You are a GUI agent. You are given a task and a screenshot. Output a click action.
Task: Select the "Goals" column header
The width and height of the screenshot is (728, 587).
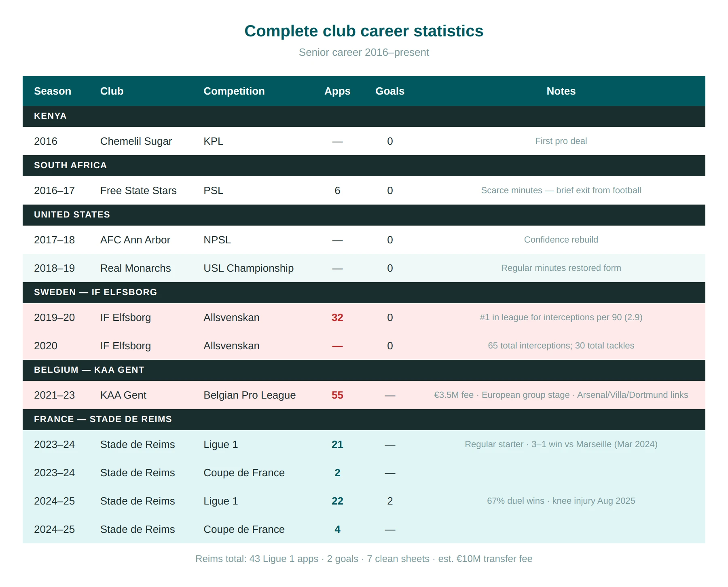pyautogui.click(x=390, y=91)
